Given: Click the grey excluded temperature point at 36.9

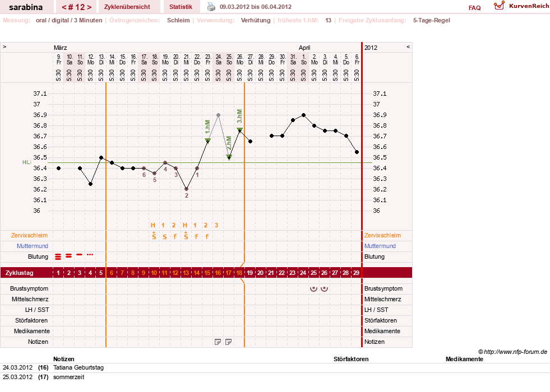Looking at the screenshot, I should [218, 115].
